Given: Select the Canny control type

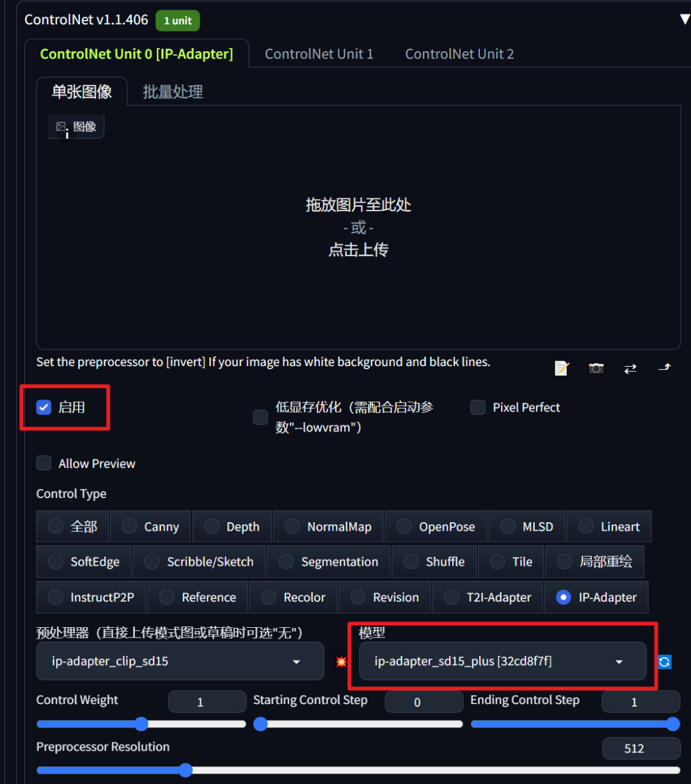Looking at the screenshot, I should (x=150, y=527).
